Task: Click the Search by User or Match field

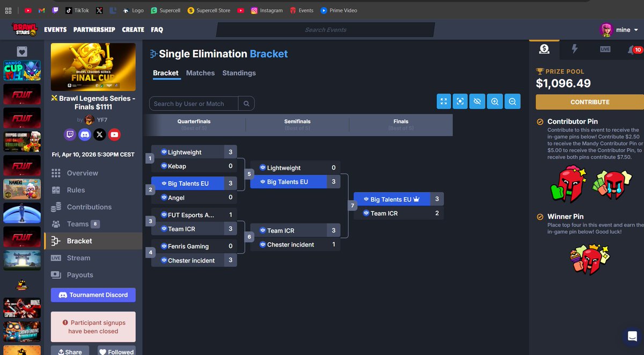Action: click(194, 104)
